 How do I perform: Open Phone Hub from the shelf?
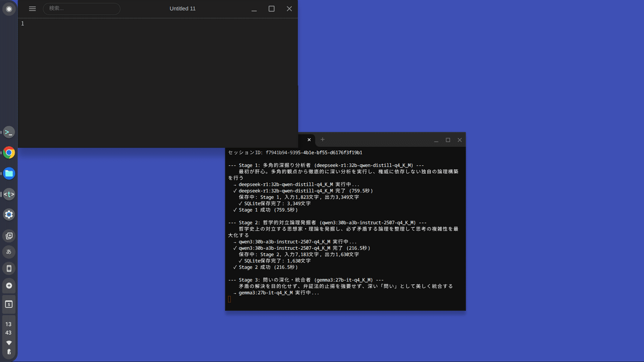click(9, 268)
